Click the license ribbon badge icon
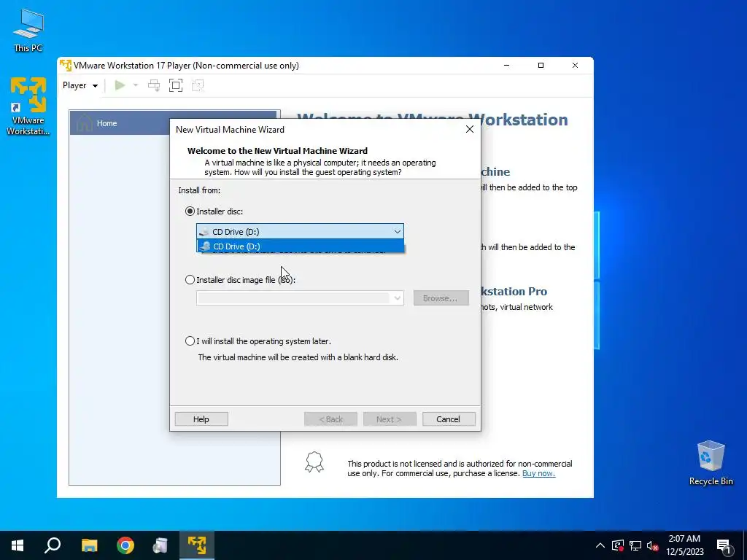Viewport: 747px width, 560px height. point(314,462)
